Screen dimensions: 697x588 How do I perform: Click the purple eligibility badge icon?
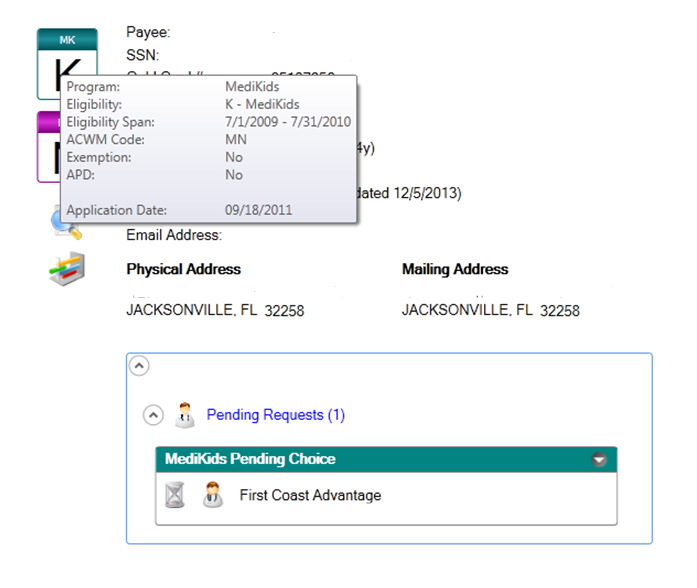[x=48, y=147]
